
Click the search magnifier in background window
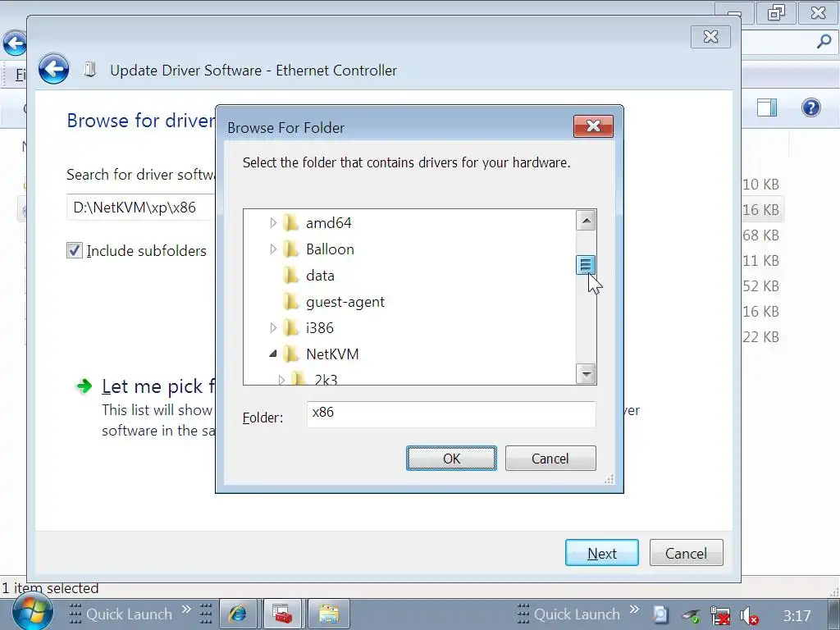coord(824,41)
